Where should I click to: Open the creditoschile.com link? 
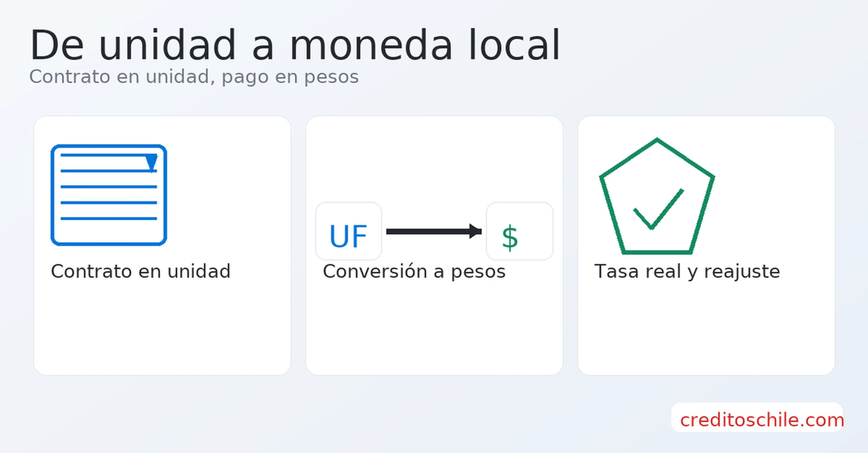point(761,420)
